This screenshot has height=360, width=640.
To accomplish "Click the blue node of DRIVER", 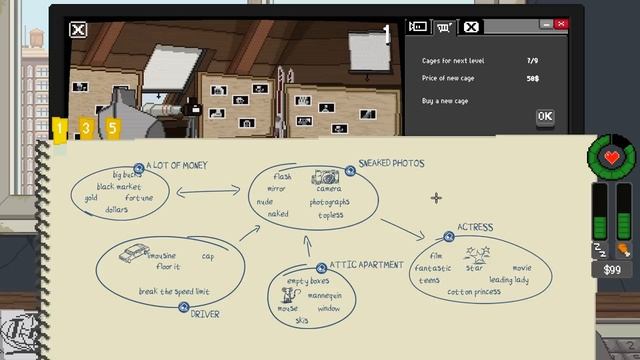I will coord(184,307).
